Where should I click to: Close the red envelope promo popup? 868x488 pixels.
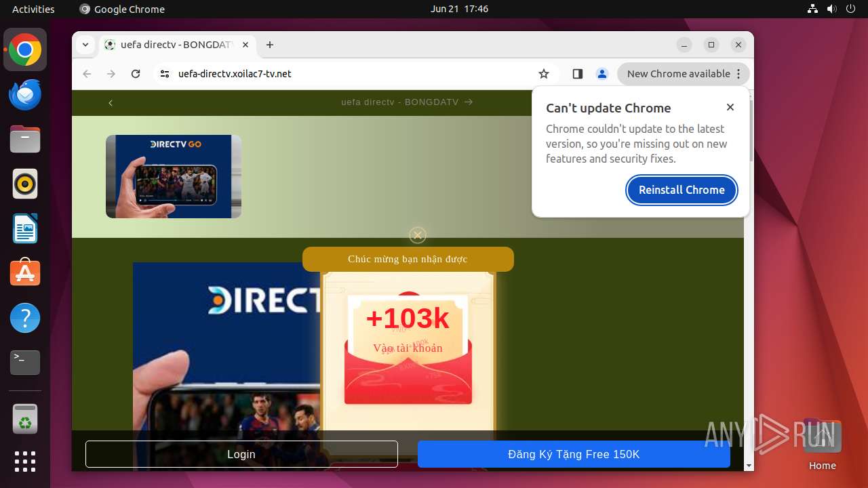coord(418,235)
